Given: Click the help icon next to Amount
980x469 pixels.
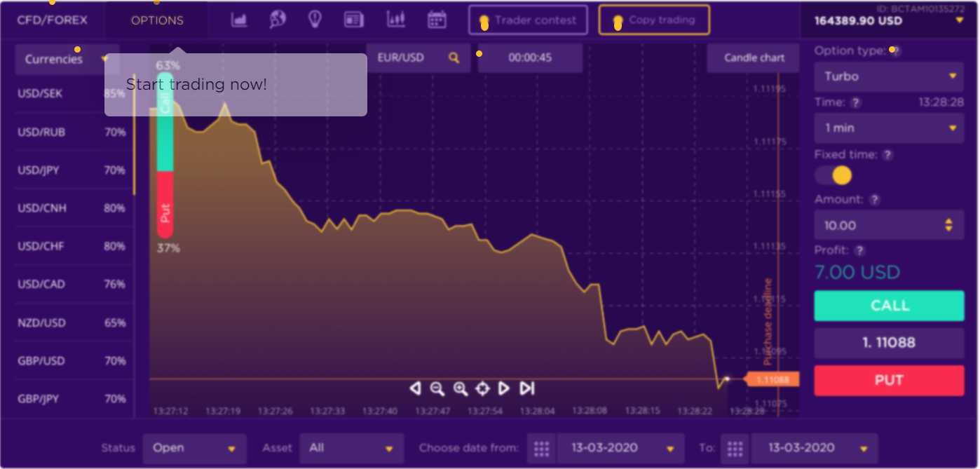Looking at the screenshot, I should tap(874, 200).
